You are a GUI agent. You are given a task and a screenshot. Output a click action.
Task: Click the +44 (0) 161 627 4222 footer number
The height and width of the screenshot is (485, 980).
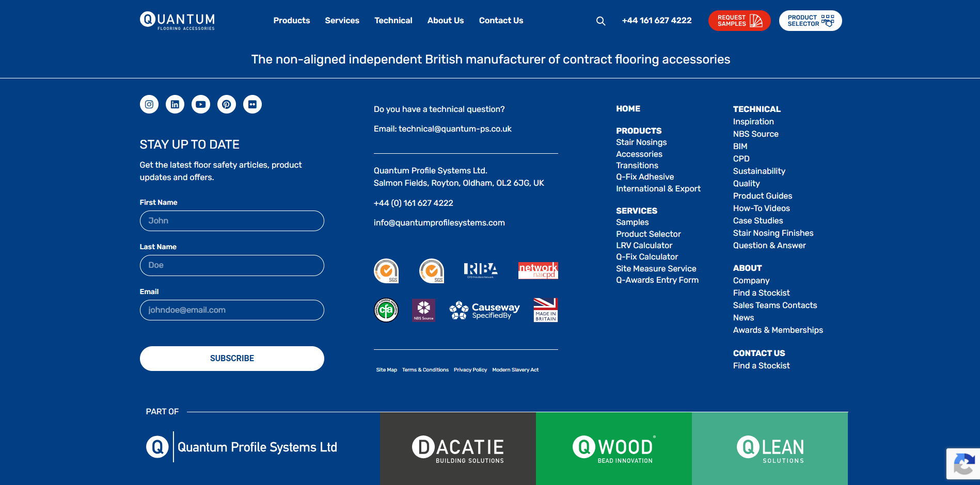(414, 203)
